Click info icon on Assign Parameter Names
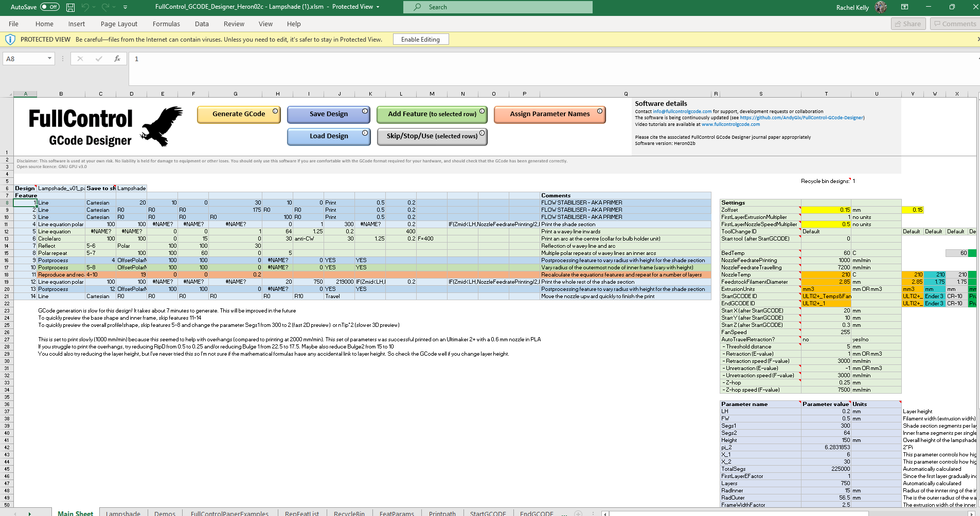This screenshot has height=516, width=980. pyautogui.click(x=600, y=111)
